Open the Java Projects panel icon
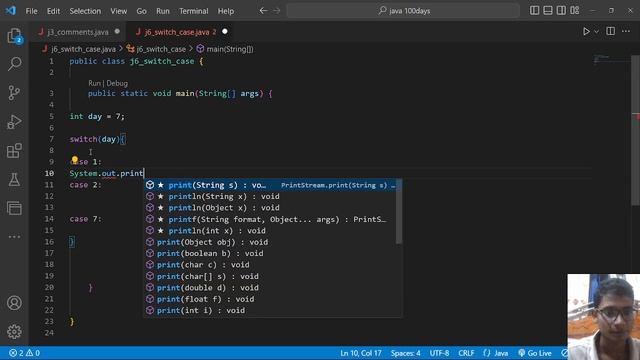The width and height of the screenshot is (640, 360). pos(14,208)
